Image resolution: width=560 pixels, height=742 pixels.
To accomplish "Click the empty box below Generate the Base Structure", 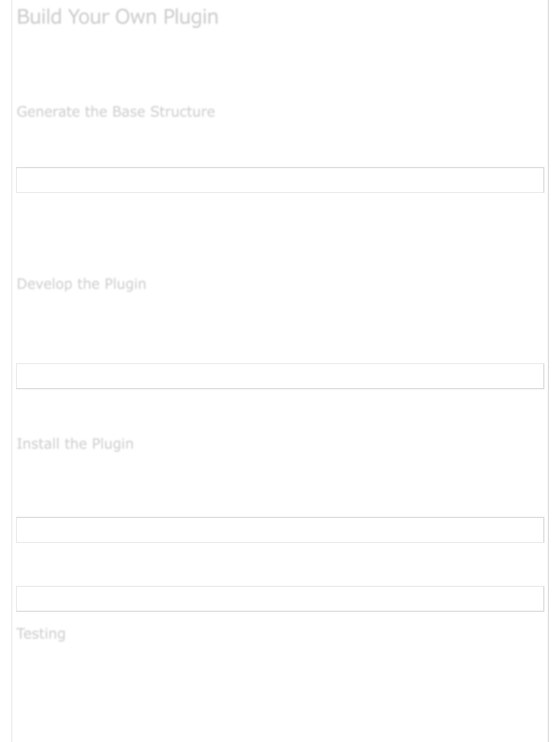I will (280, 180).
